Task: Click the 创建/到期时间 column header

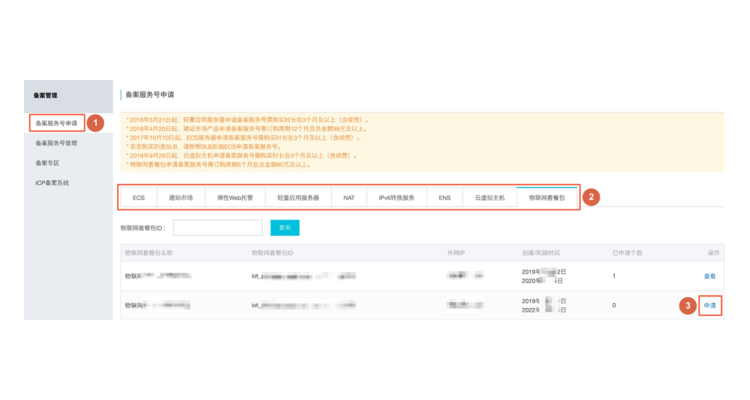Action: click(x=540, y=253)
